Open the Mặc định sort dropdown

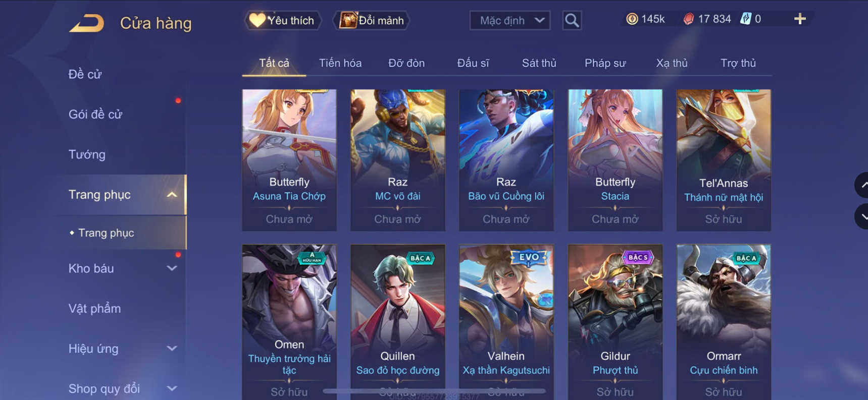click(510, 21)
